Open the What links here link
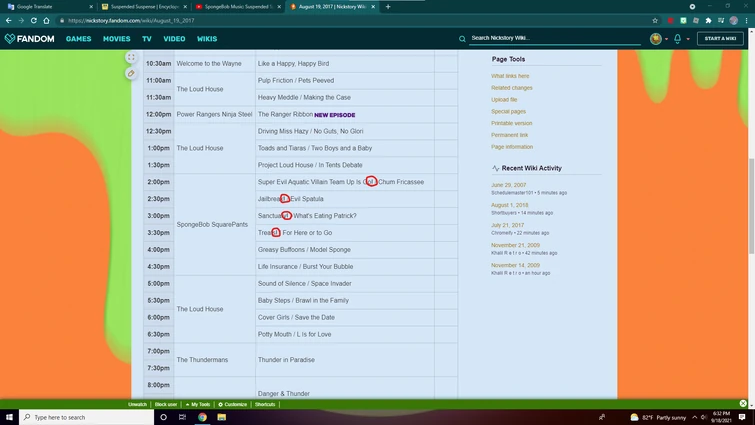Image resolution: width=755 pixels, height=425 pixels. 510,76
